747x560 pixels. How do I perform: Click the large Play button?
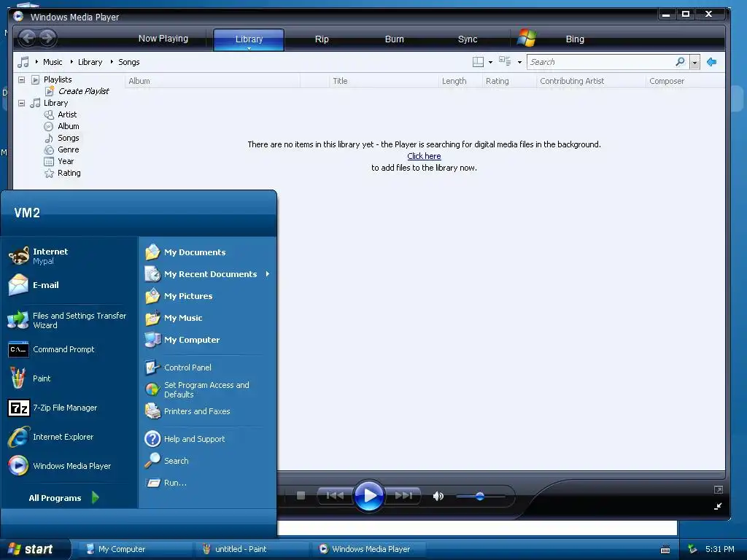(x=369, y=496)
